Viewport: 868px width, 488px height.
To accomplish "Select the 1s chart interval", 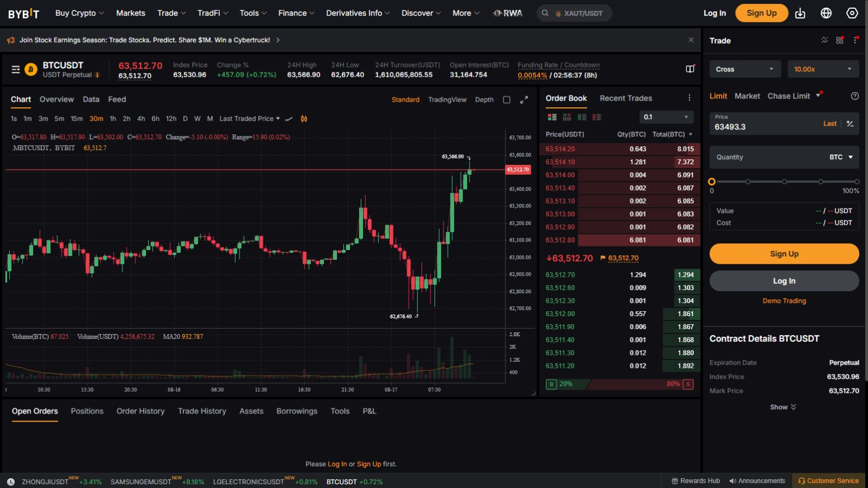I will coord(14,119).
